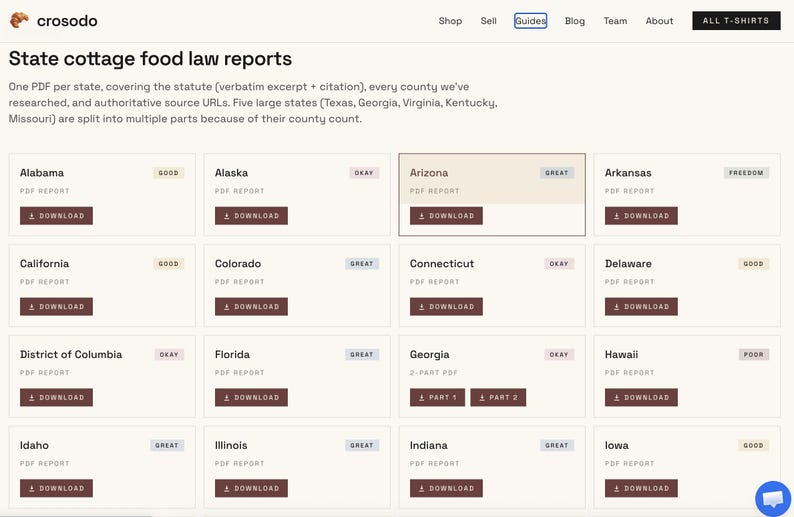The width and height of the screenshot is (794, 517).
Task: Download the Colorado PDF report
Action: pyautogui.click(x=251, y=306)
